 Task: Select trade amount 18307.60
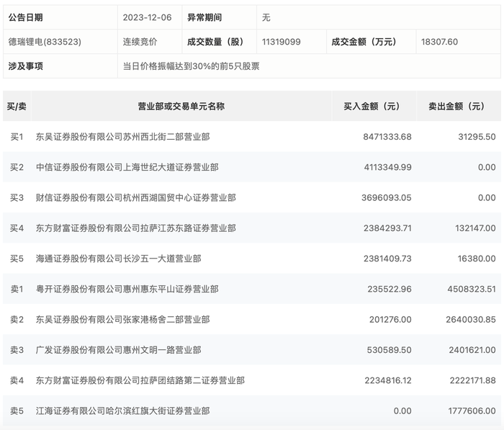pyautogui.click(x=439, y=42)
